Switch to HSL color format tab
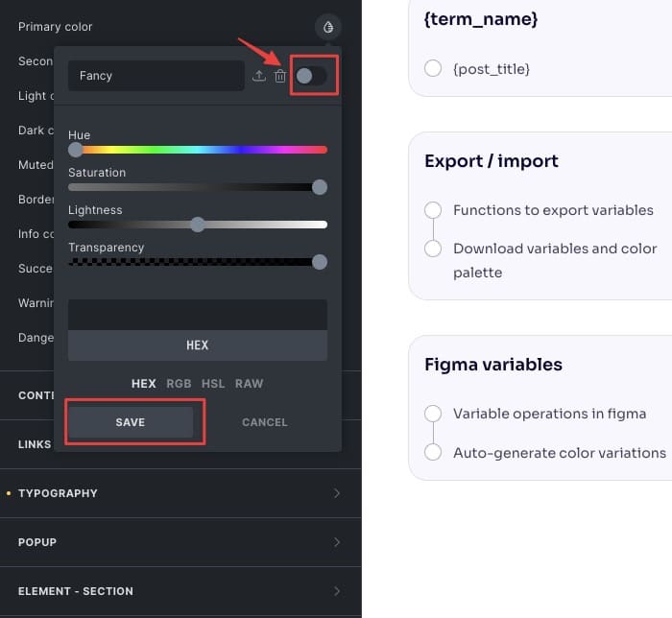Image resolution: width=672 pixels, height=618 pixels. [213, 383]
